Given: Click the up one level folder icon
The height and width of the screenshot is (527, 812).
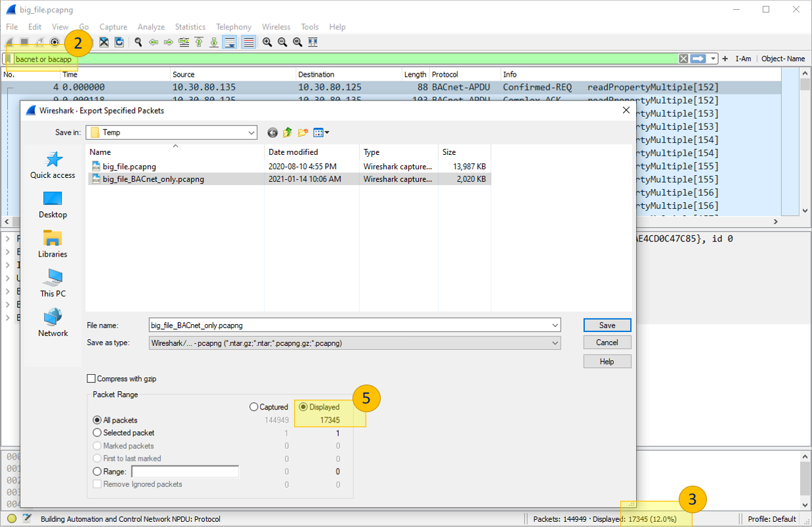Looking at the screenshot, I should coord(288,133).
